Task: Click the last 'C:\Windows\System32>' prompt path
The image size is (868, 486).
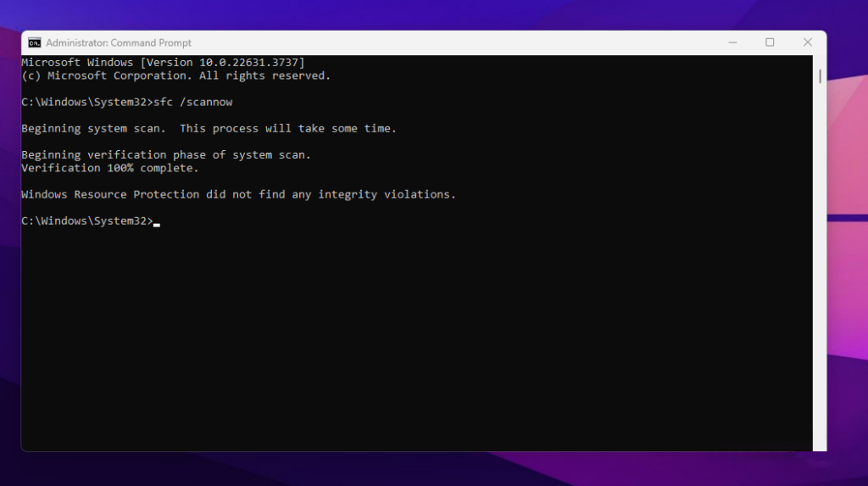Action: coord(86,221)
